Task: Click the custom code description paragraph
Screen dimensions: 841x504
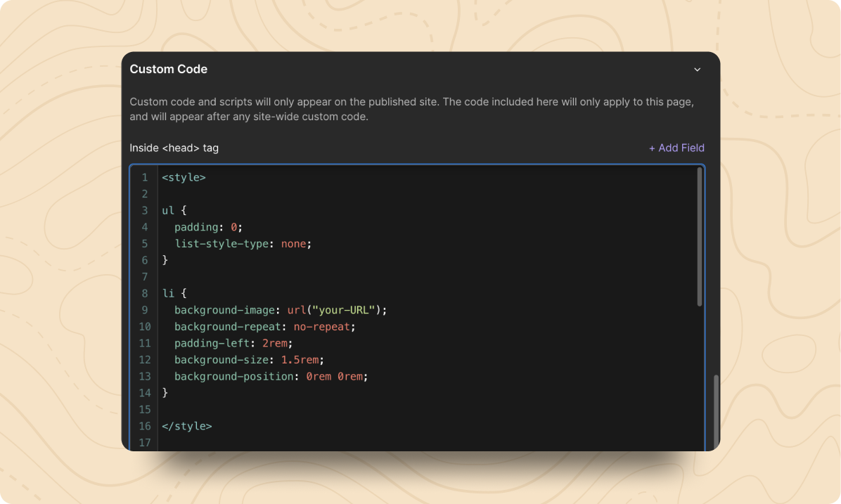Action: pos(412,110)
